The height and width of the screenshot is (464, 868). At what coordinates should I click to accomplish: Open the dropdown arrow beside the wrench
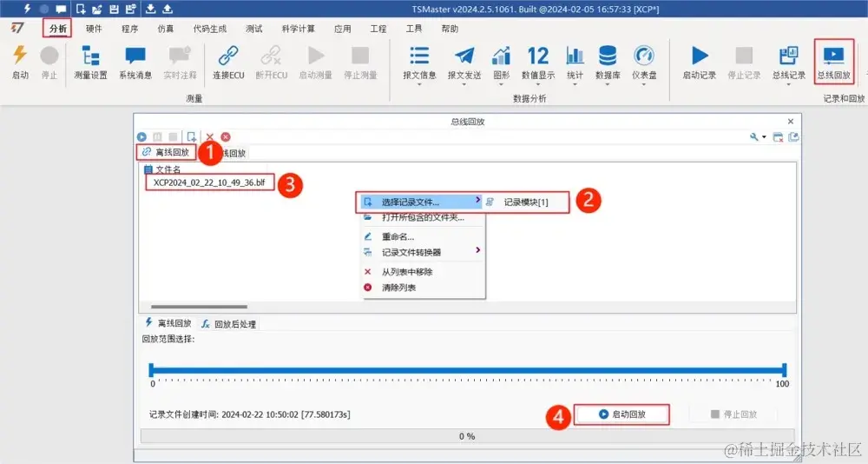click(x=764, y=137)
